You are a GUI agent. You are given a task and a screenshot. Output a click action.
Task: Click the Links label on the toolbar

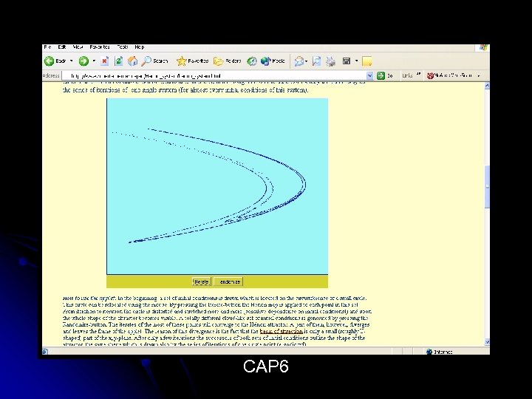(407, 75)
